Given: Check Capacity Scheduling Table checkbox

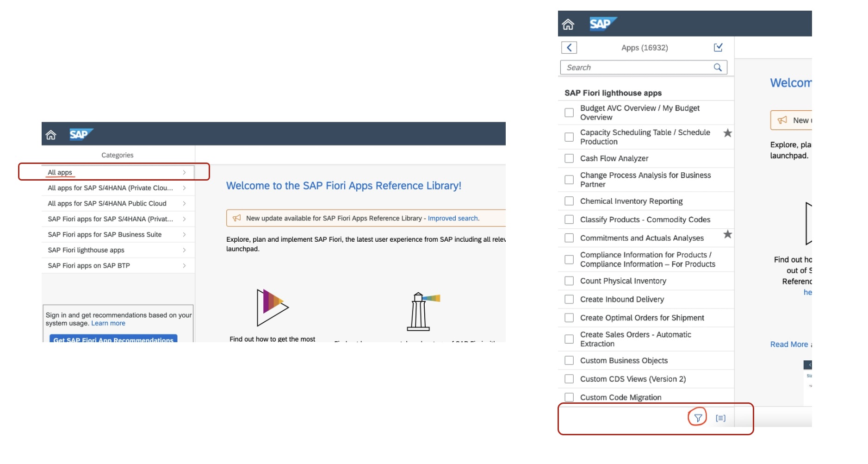Looking at the screenshot, I should tap(569, 137).
